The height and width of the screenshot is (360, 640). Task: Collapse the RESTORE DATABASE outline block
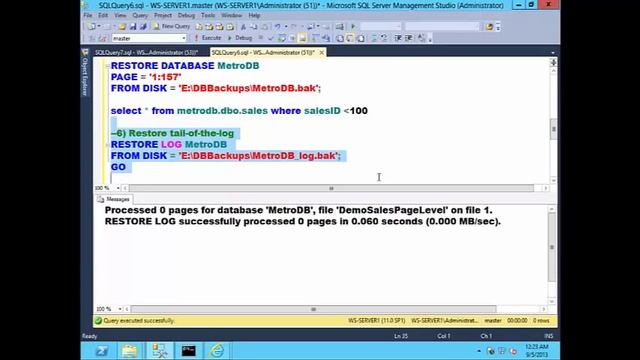[x=107, y=66]
